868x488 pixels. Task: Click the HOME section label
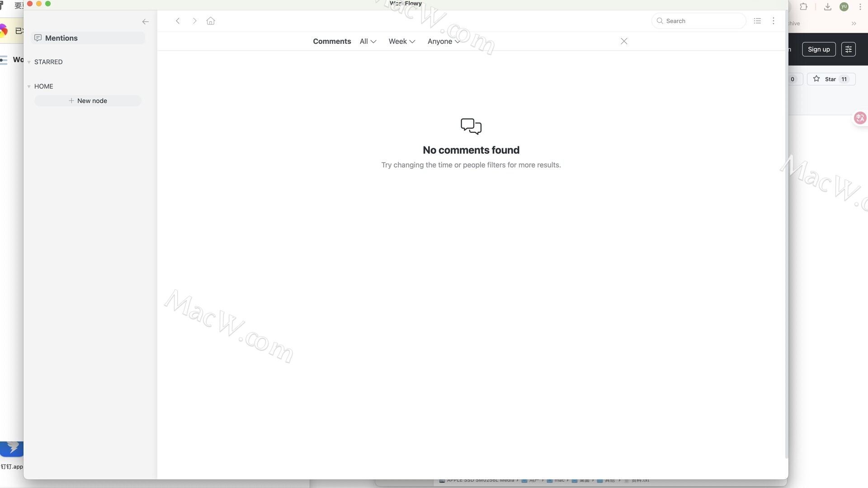click(44, 86)
